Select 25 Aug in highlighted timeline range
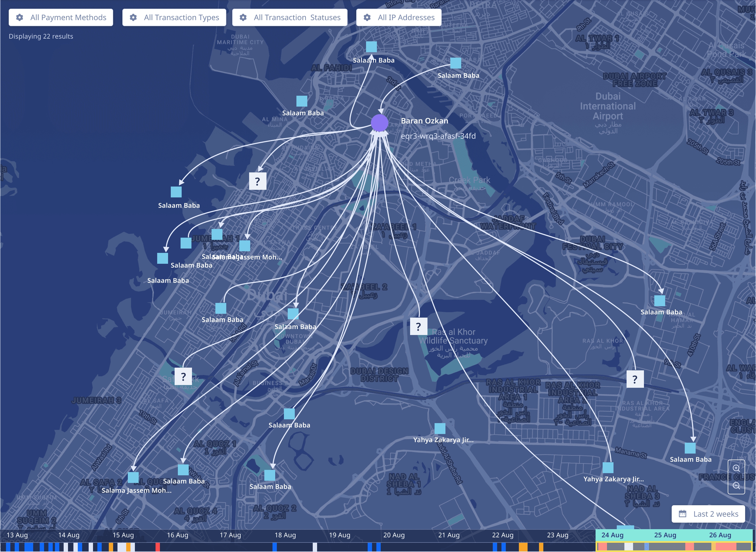The height and width of the screenshot is (552, 756). tap(665, 535)
